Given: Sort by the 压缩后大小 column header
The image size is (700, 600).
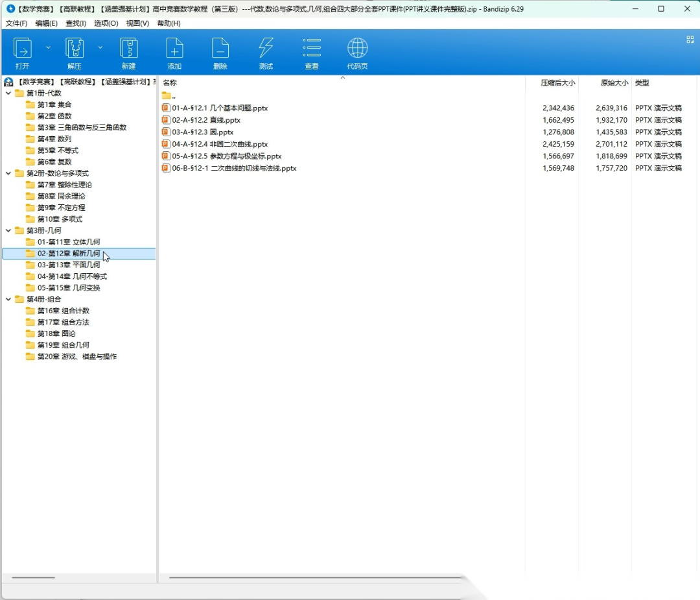Looking at the screenshot, I should coord(557,83).
